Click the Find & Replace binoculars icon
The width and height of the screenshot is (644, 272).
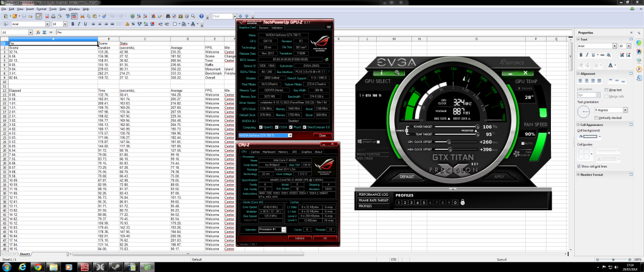pyautogui.click(x=168, y=16)
